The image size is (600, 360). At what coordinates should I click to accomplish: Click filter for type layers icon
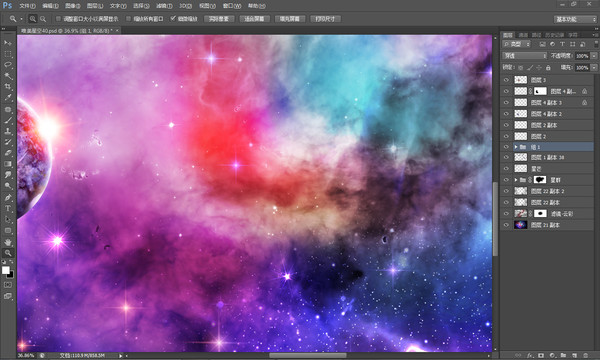tap(562, 44)
